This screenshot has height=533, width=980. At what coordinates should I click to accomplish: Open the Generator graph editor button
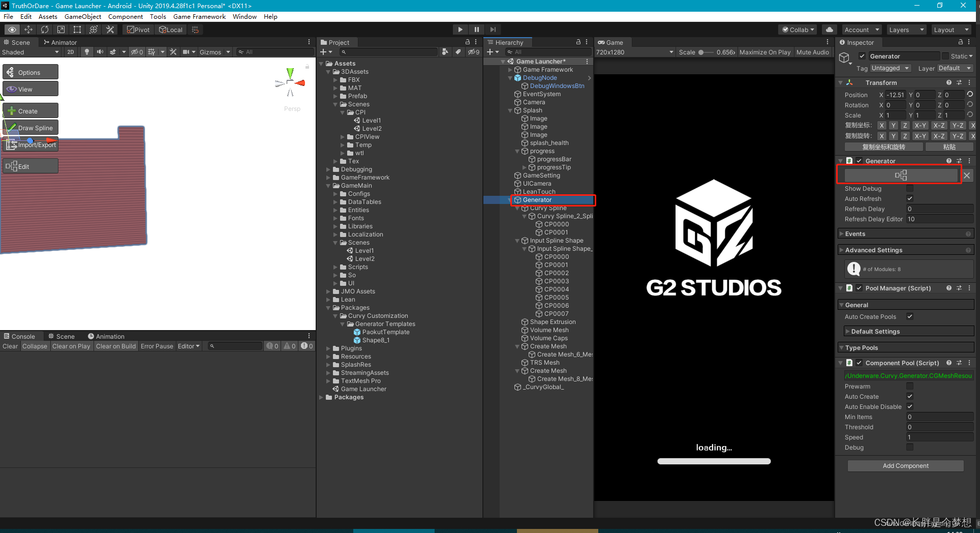[901, 175]
